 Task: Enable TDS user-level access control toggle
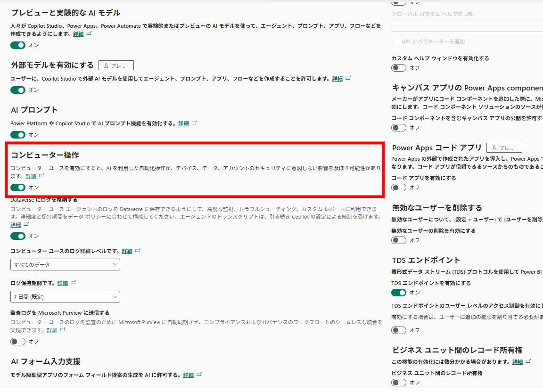pyautogui.click(x=399, y=330)
